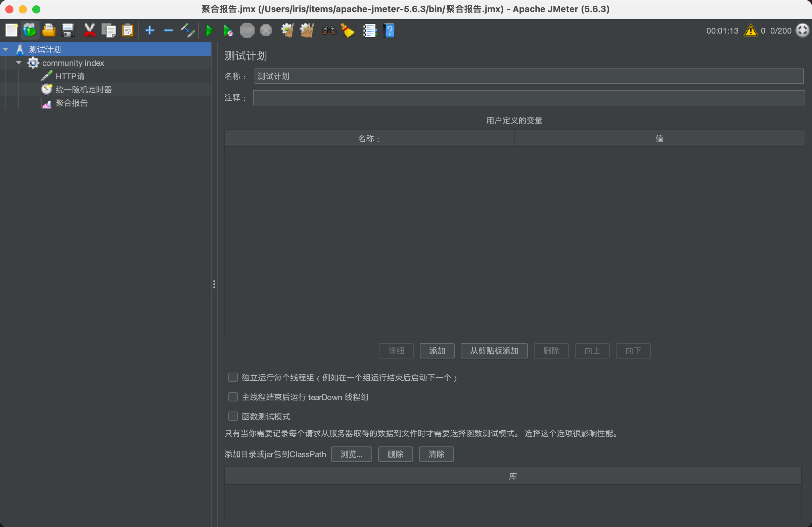The height and width of the screenshot is (527, 812).
Task: Collapse all tree nodes with minus icon
Action: click(x=169, y=30)
